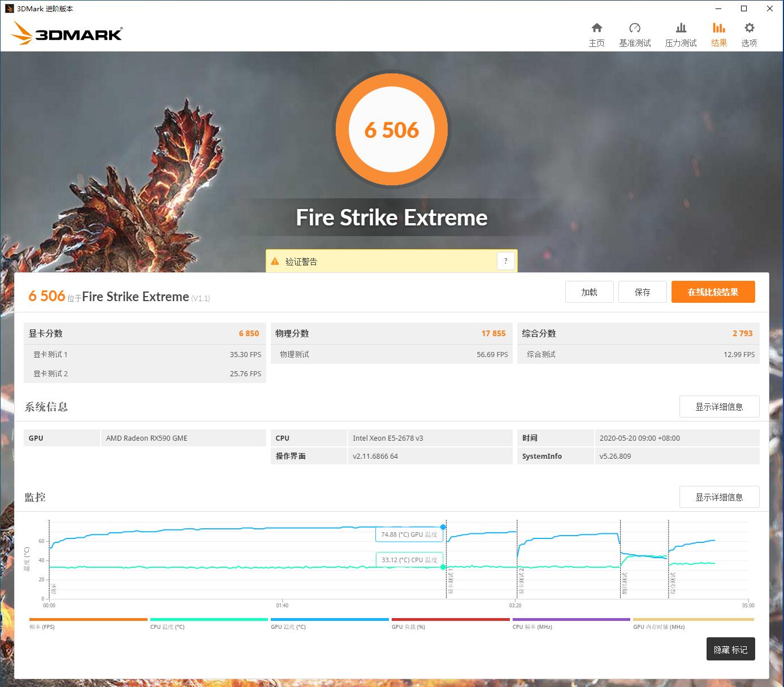Screen dimensions: 784x687
Task: Click the big 6 506 score circle
Action: coord(392,130)
